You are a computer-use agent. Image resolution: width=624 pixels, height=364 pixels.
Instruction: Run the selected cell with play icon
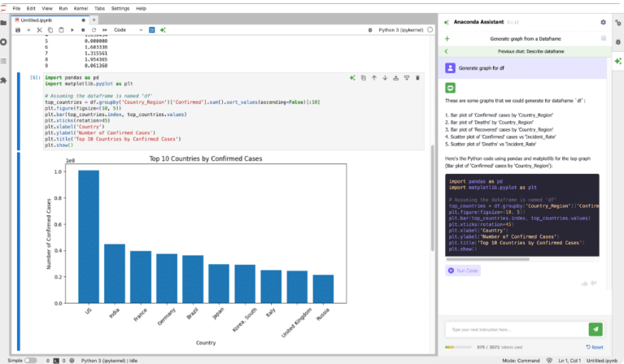point(72,30)
